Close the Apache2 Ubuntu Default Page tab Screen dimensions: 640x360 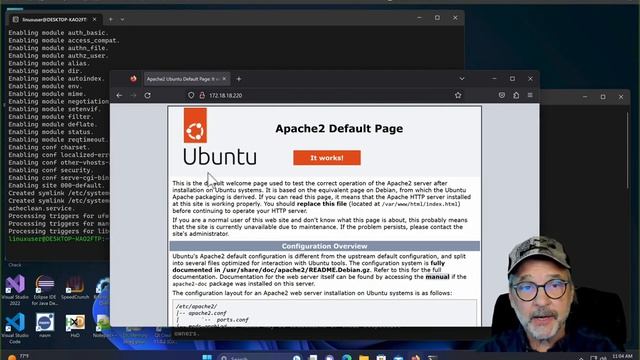[x=224, y=79]
